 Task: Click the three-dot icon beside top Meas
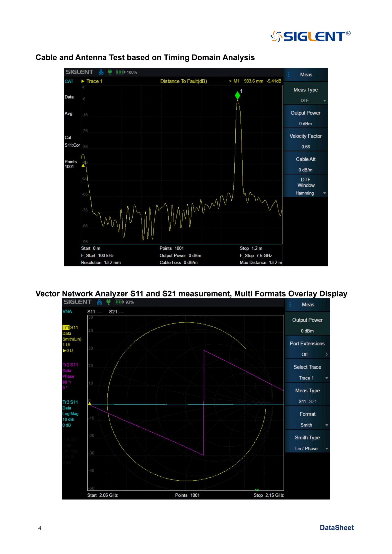point(288,75)
